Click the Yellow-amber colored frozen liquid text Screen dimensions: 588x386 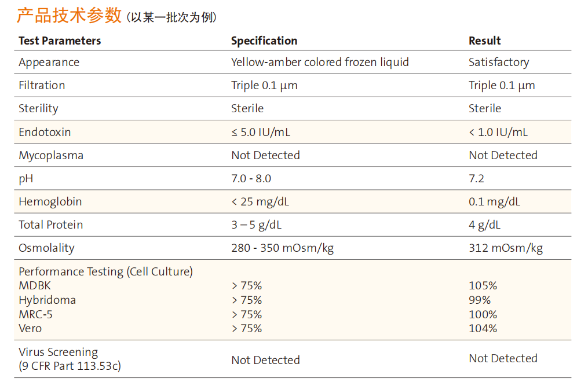320,62
